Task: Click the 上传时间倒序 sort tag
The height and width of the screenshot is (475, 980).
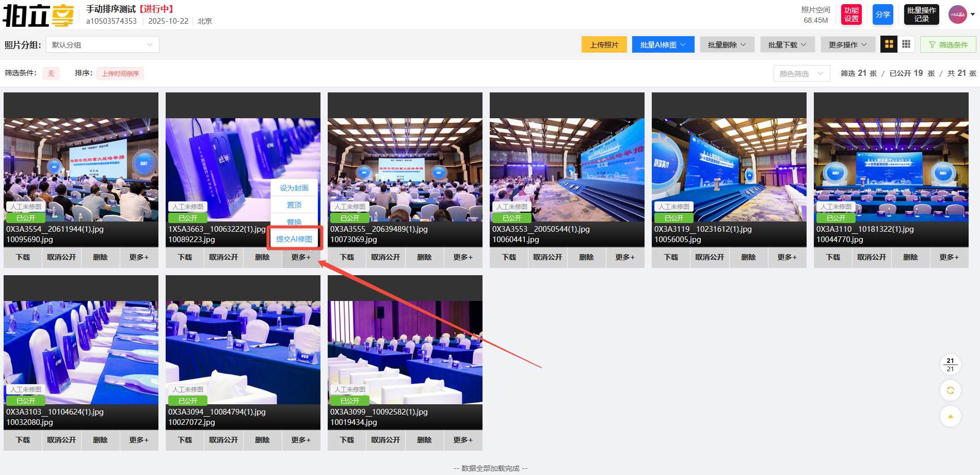Action: (x=120, y=73)
